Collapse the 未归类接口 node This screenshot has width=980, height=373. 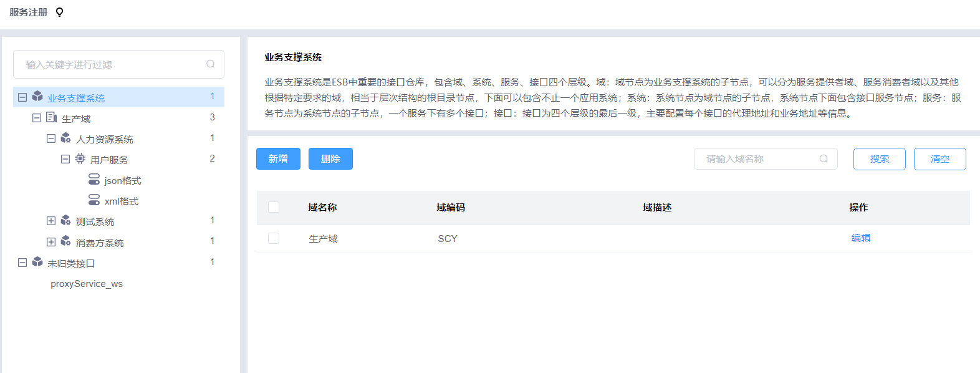[x=22, y=263]
